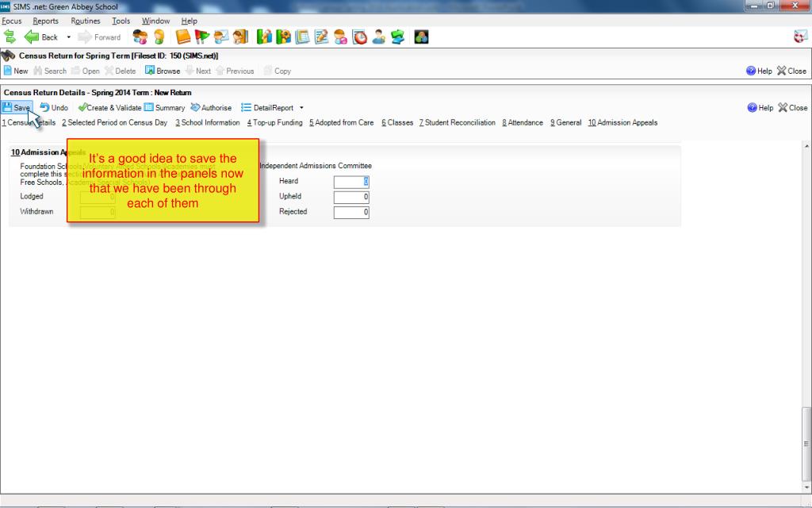The height and width of the screenshot is (508, 812).
Task: Undo changes to the census return
Action: pyautogui.click(x=54, y=108)
